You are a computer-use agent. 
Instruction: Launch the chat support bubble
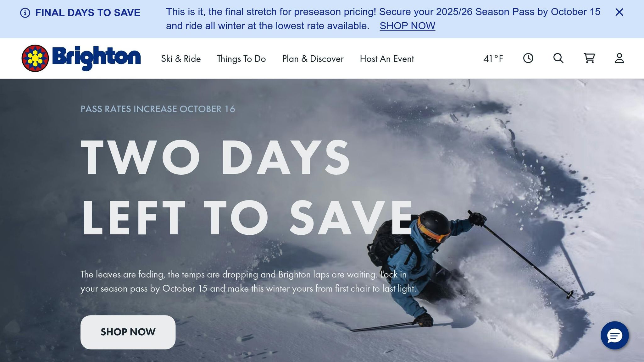614,335
